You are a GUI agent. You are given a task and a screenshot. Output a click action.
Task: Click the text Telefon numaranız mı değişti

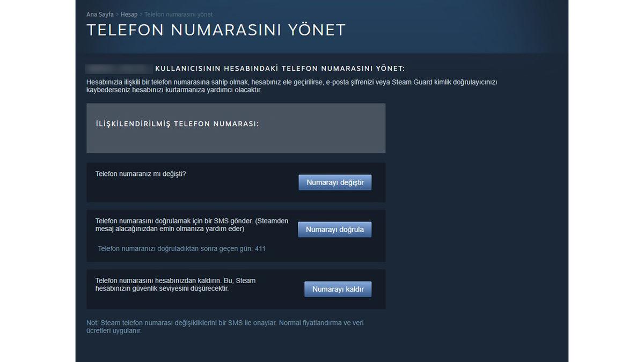point(141,174)
